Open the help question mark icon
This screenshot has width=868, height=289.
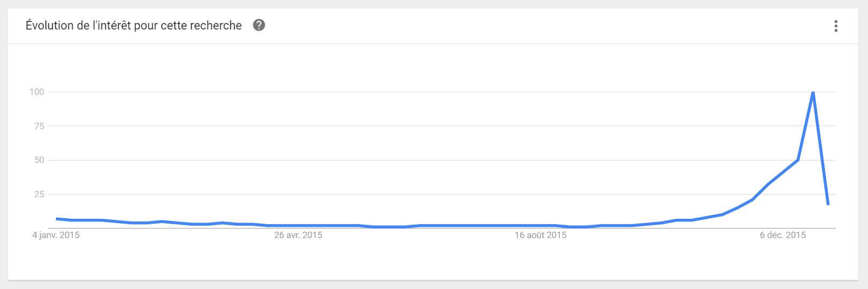(259, 25)
